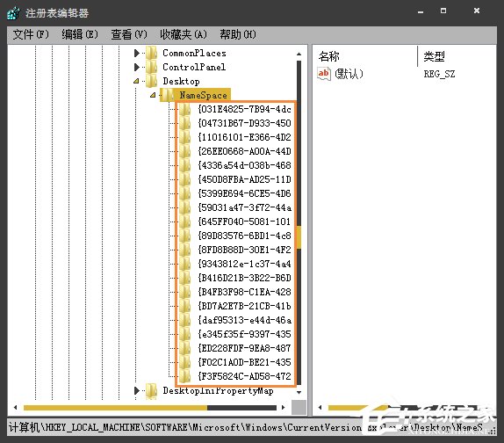The image size is (504, 443).
Task: Click the tree pane vertical scrollbar thumb
Action: click(299, 237)
